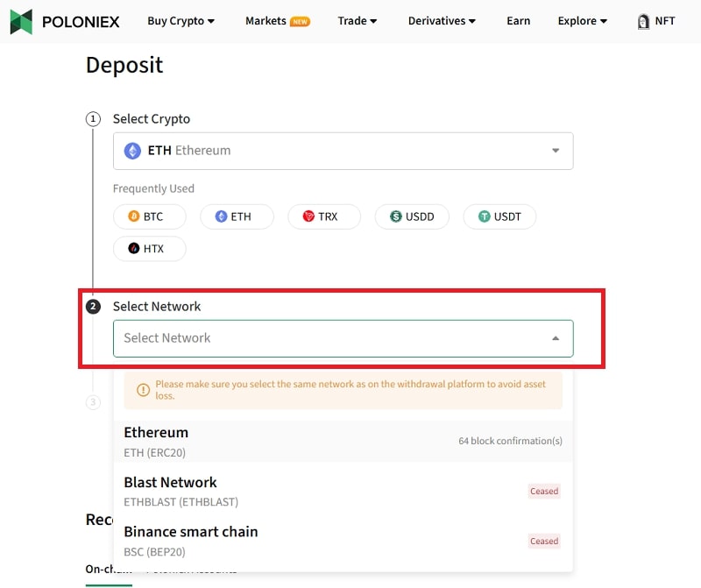Select the BTC frequently used chip
The height and width of the screenshot is (588, 701).
[150, 216]
